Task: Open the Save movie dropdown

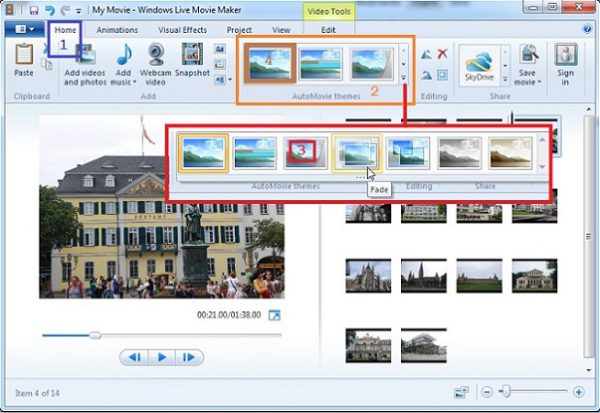Action: [x=527, y=81]
